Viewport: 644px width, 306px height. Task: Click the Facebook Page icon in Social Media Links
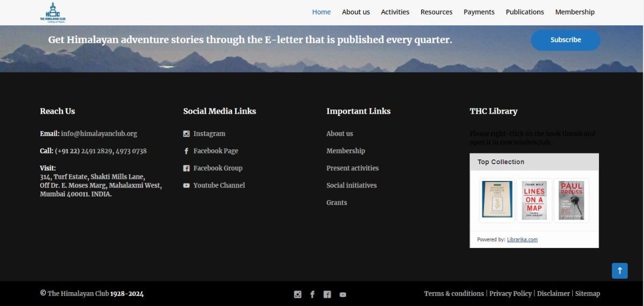pos(186,151)
